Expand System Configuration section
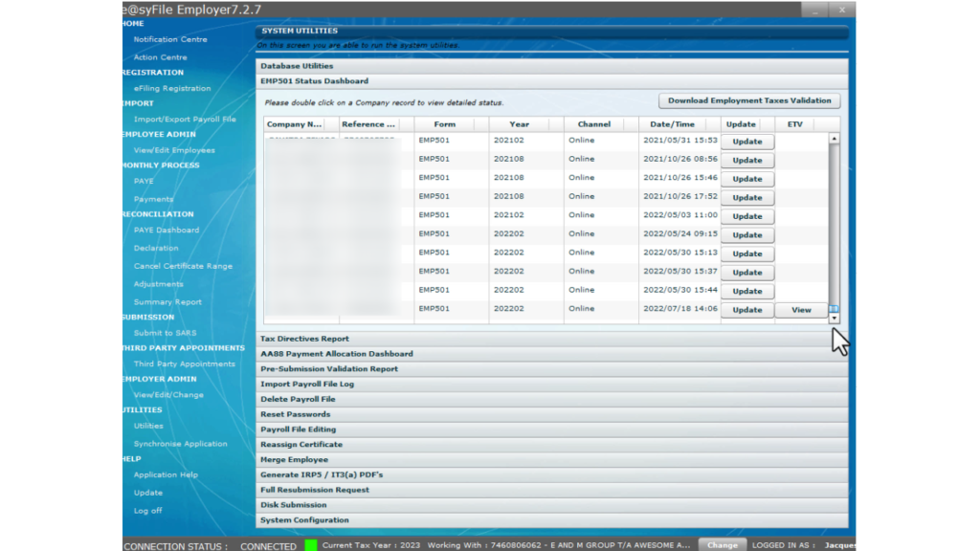Viewport: 980px width, 551px height. pyautogui.click(x=552, y=519)
